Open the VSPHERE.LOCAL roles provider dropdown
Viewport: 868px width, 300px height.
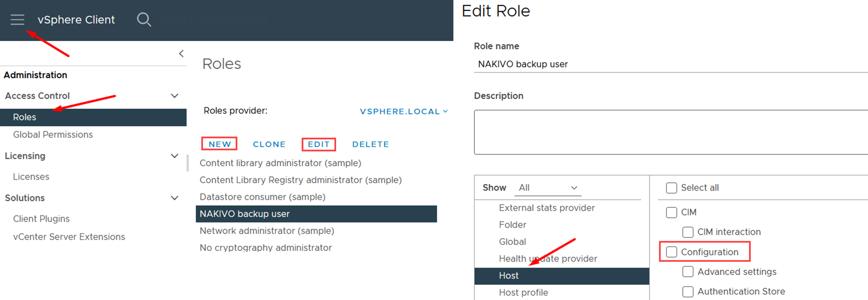[403, 111]
